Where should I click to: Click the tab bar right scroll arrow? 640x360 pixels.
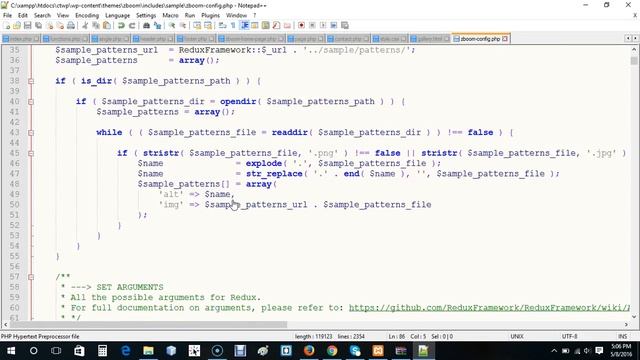pos(635,38)
